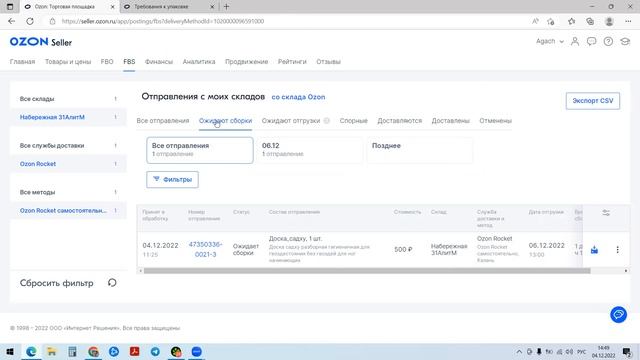Select Все склады in sidebar
The image size is (640, 360).
tap(68, 99)
